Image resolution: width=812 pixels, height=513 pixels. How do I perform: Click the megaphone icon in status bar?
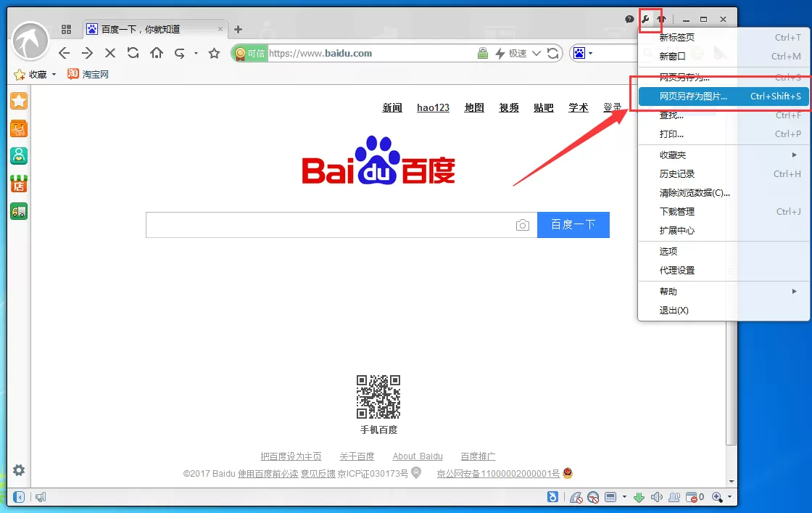coord(41,498)
